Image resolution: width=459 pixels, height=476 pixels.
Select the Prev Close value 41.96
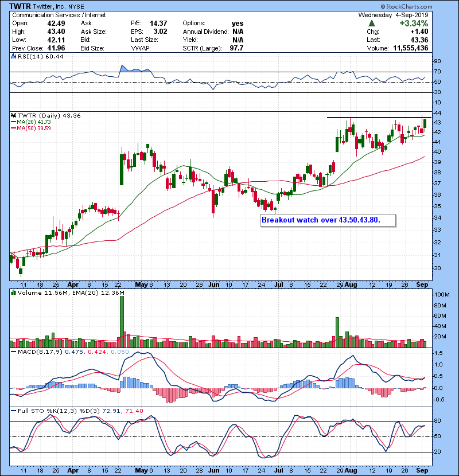(56, 48)
